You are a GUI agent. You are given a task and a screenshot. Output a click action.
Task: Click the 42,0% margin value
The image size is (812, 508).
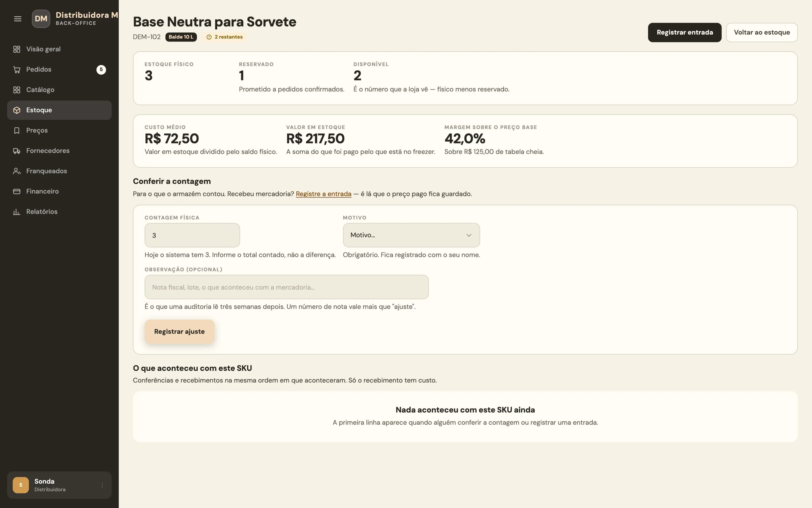[465, 138]
